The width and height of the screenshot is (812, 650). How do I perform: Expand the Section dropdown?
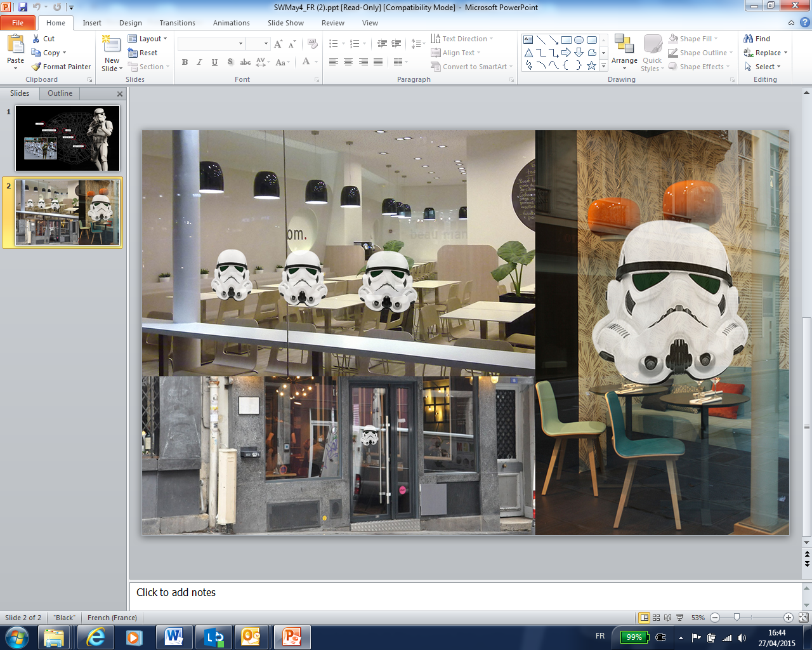point(149,67)
